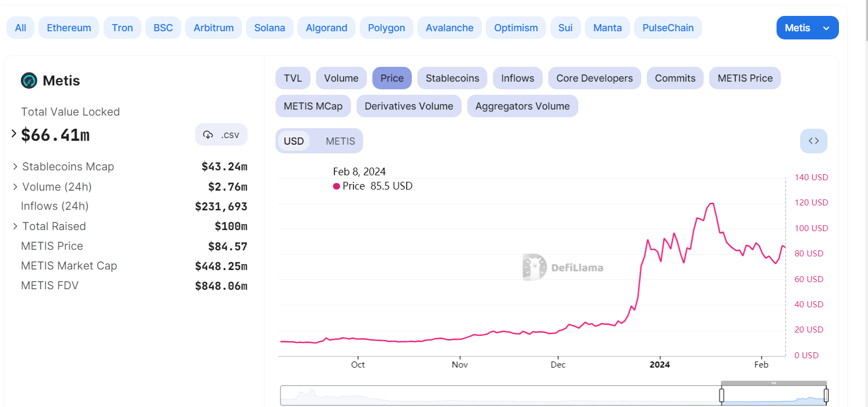
Task: Open the Optimism chain page
Action: (516, 28)
